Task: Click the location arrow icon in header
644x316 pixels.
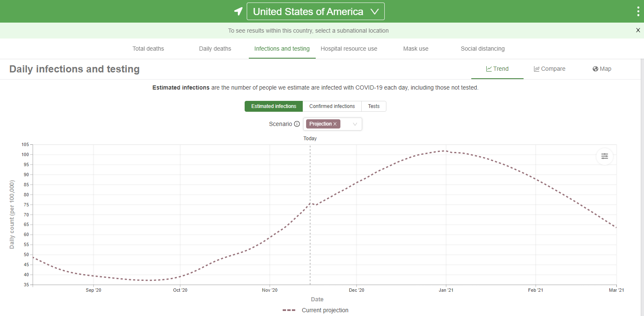Action: (x=238, y=11)
